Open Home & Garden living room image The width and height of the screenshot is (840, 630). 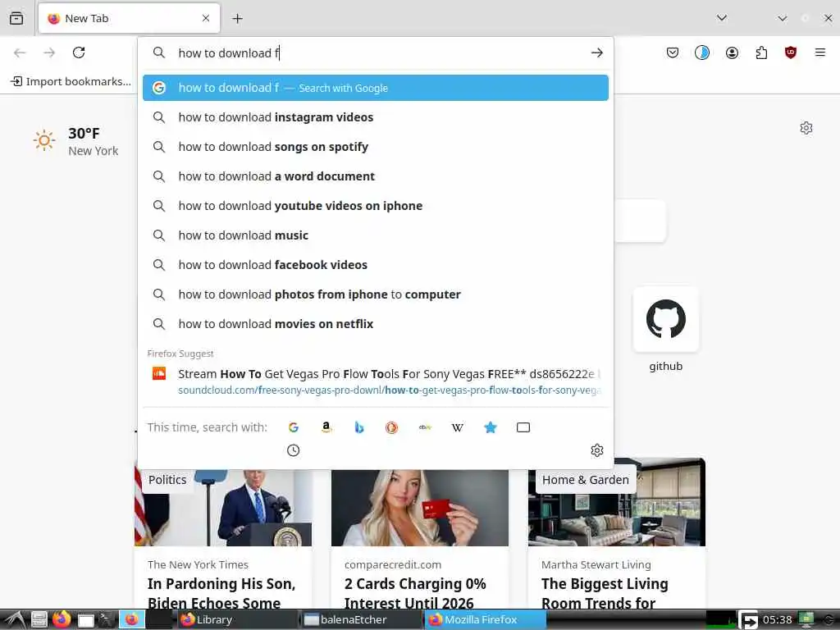(x=617, y=503)
